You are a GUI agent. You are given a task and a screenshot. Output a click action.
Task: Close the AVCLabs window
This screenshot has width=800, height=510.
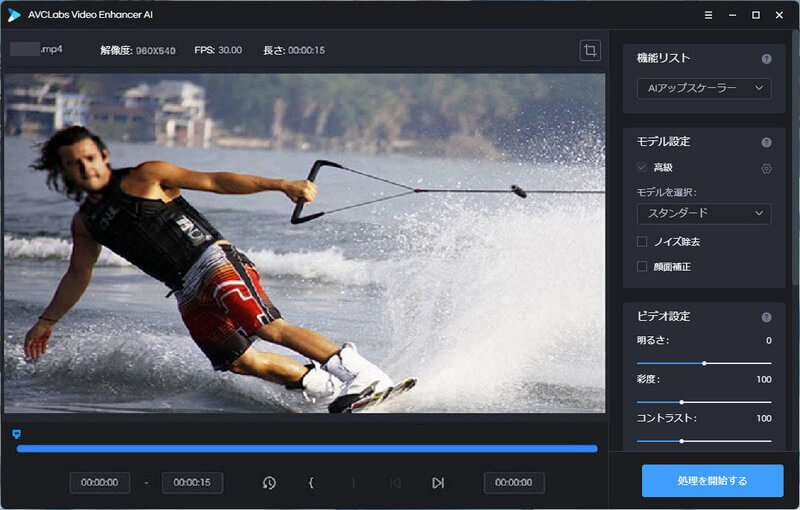pyautogui.click(x=779, y=15)
